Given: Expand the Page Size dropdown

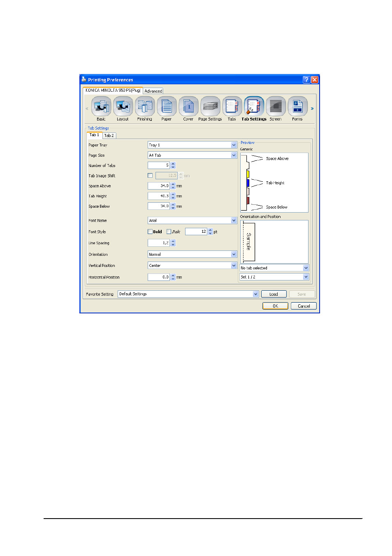Looking at the screenshot, I should pyautogui.click(x=234, y=155).
